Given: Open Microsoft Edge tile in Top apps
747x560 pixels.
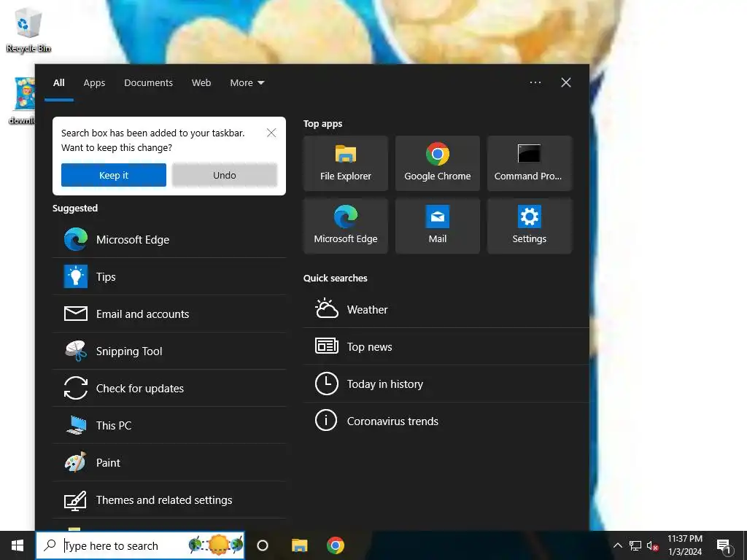Looking at the screenshot, I should 345,226.
